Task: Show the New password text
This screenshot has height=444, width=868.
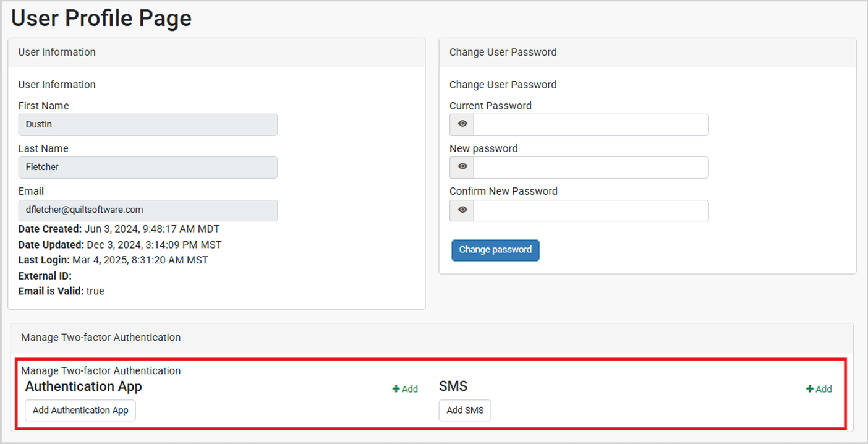Action: pos(462,167)
